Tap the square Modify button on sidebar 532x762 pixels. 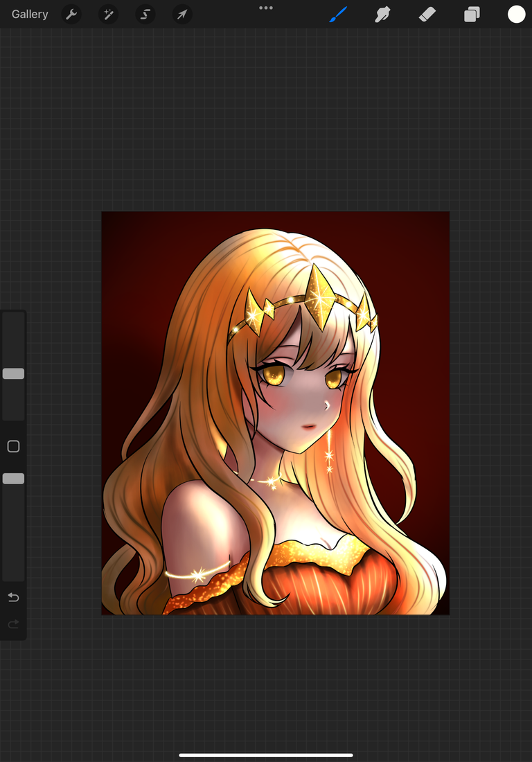coord(14,446)
